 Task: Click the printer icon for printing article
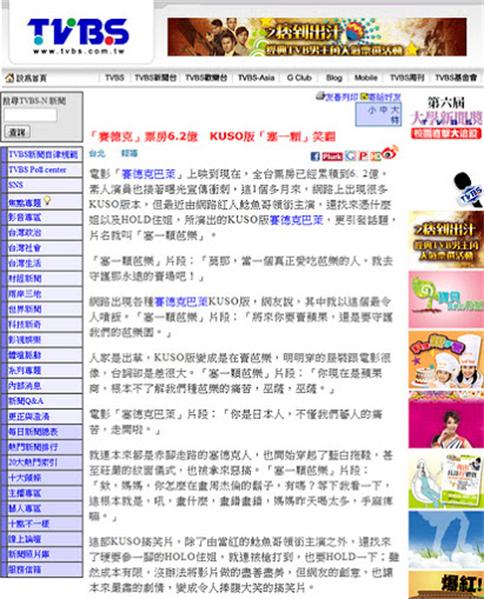pyautogui.click(x=320, y=96)
